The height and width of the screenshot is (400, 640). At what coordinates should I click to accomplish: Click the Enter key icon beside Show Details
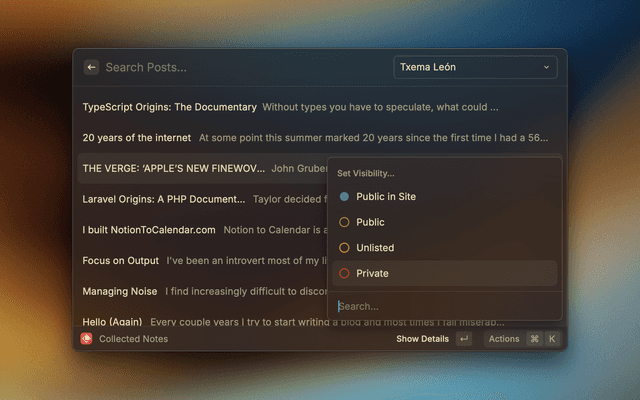pos(464,339)
